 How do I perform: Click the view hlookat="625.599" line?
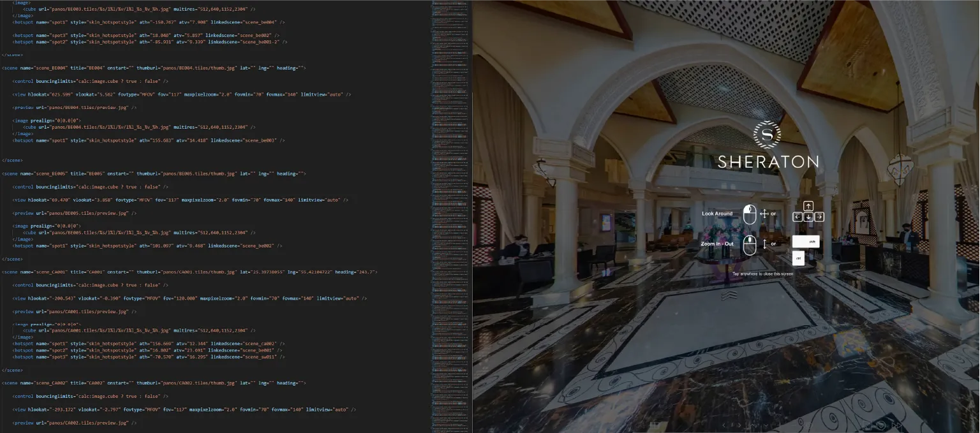pos(182,94)
